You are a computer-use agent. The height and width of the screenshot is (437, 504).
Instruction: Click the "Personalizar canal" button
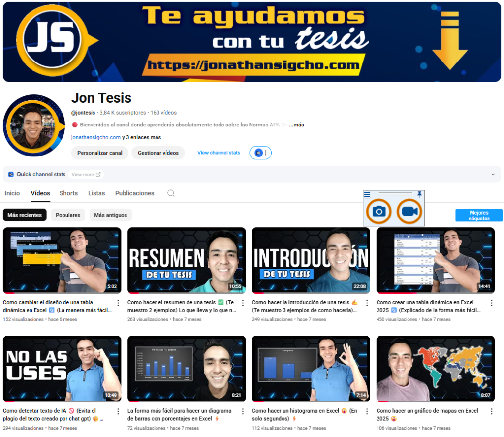(100, 153)
